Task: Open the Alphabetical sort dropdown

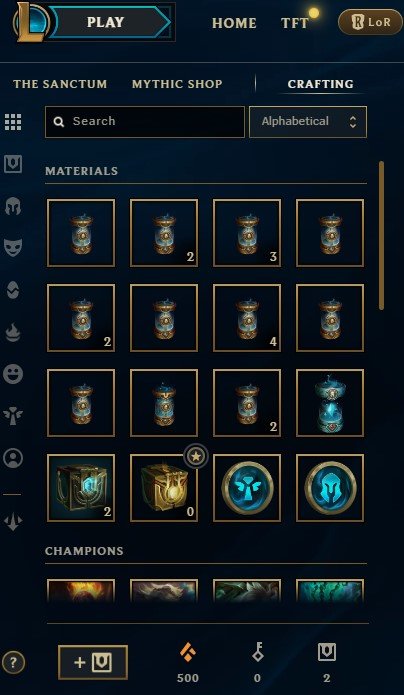Action: point(308,121)
